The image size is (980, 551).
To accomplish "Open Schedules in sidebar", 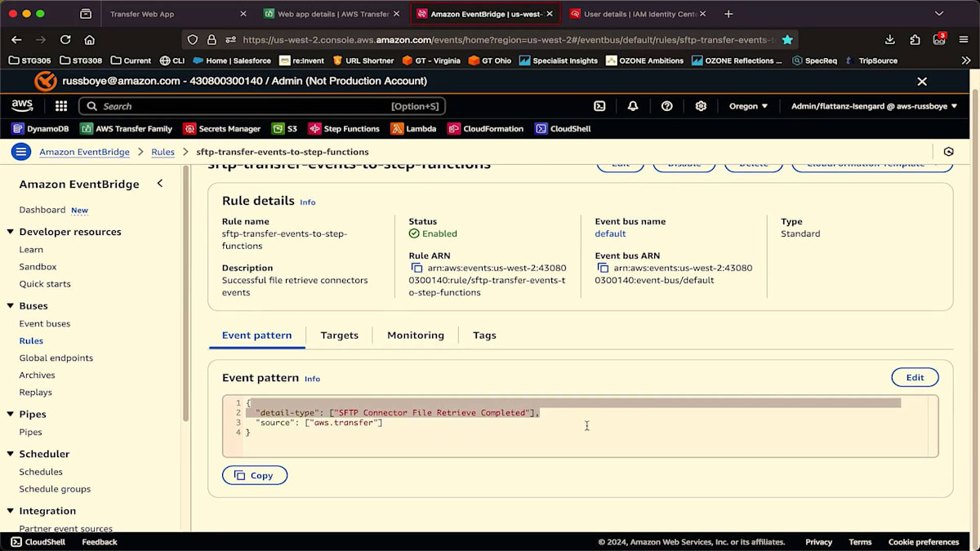I will click(x=41, y=472).
